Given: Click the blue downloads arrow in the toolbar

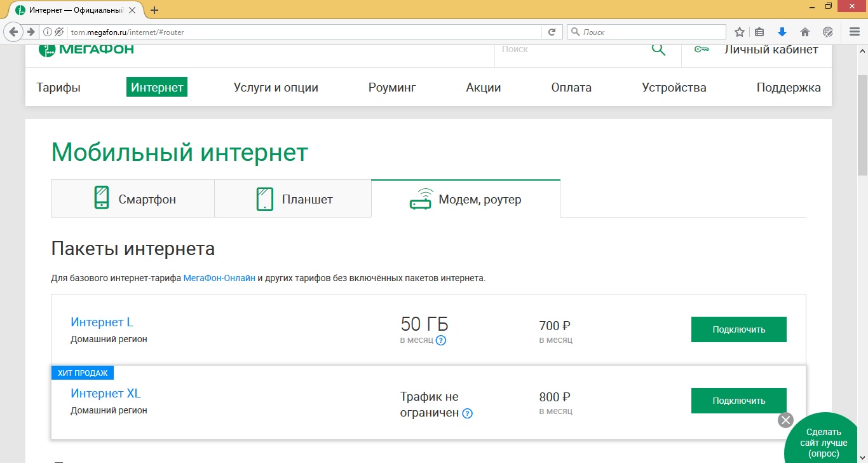Looking at the screenshot, I should (782, 31).
